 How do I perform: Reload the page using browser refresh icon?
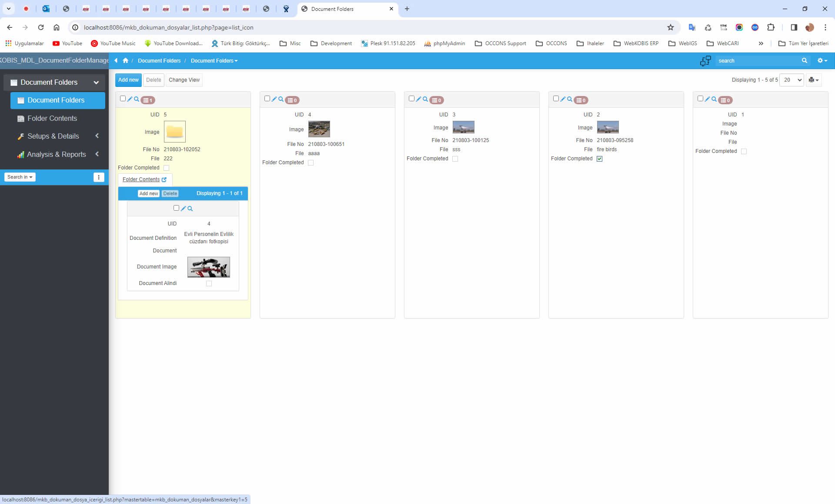(x=41, y=27)
